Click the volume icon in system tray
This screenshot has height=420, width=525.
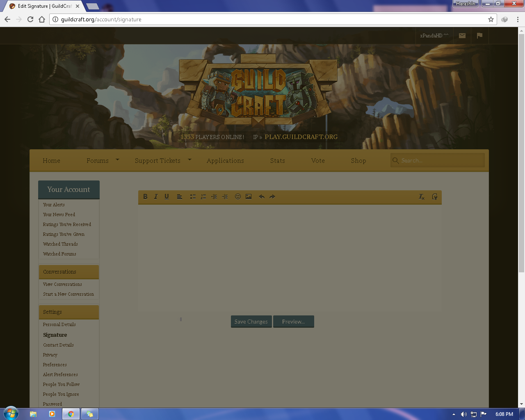pos(464,414)
